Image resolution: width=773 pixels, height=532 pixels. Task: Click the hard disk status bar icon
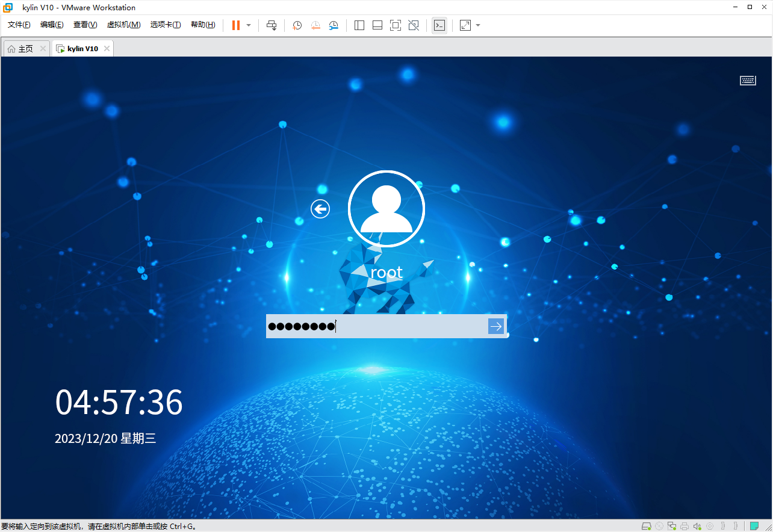646,526
